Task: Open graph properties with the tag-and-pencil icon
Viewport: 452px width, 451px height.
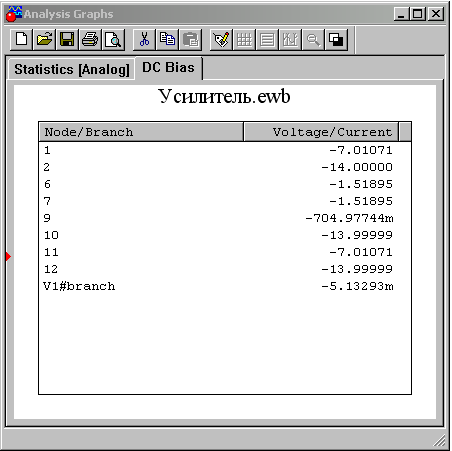Action: pyautogui.click(x=221, y=40)
